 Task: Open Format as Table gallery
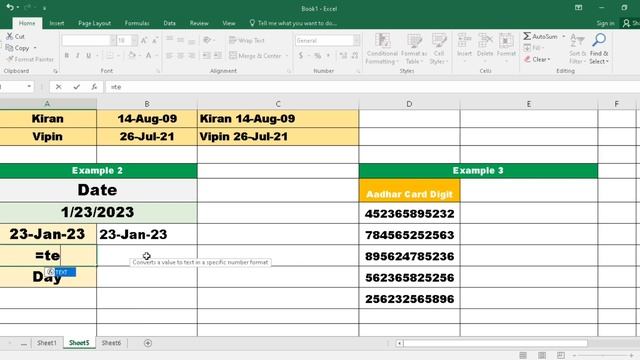pos(414,49)
